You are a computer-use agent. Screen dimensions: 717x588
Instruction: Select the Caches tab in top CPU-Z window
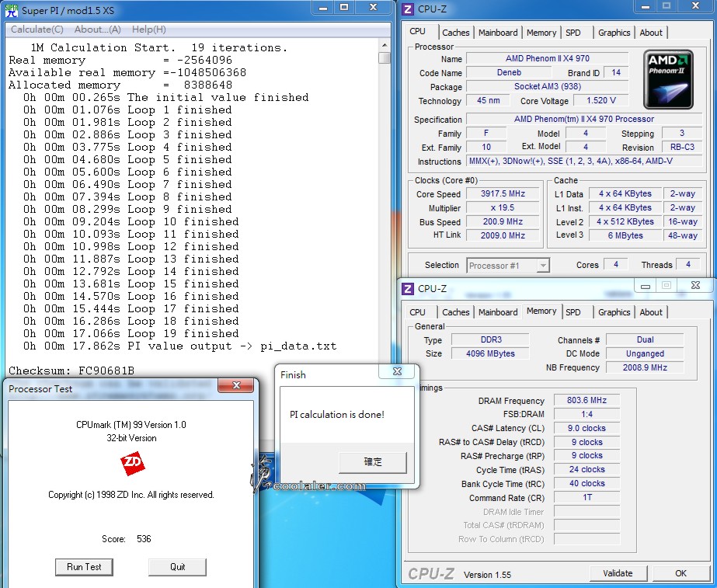[x=455, y=33]
